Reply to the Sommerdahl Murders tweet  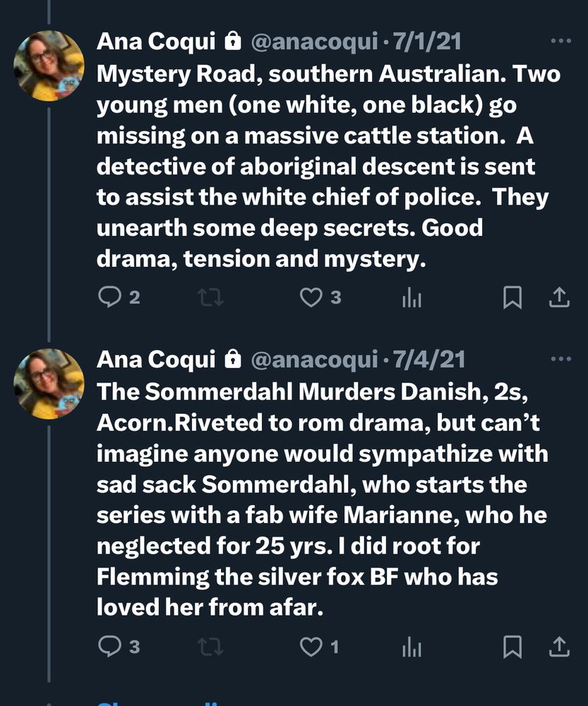tap(109, 645)
